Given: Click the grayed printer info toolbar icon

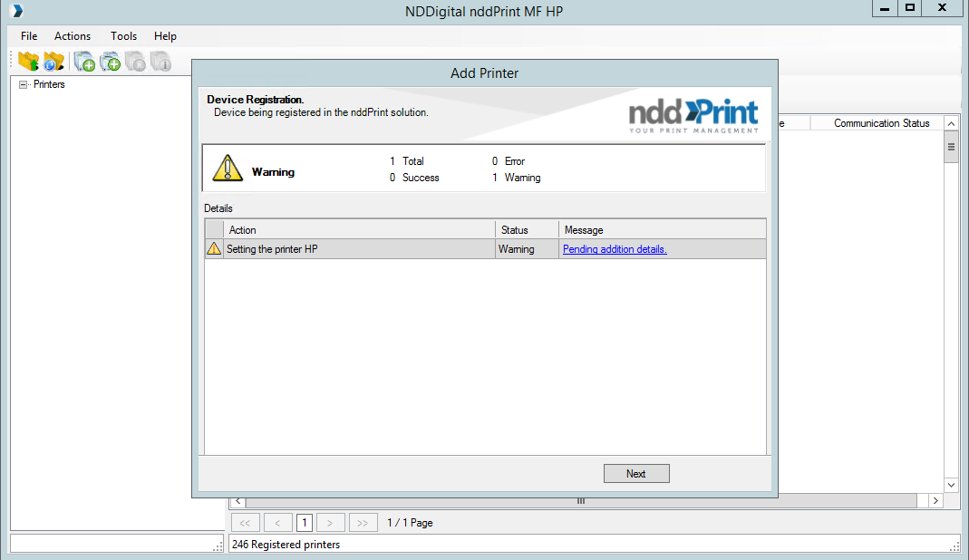Looking at the screenshot, I should (160, 62).
